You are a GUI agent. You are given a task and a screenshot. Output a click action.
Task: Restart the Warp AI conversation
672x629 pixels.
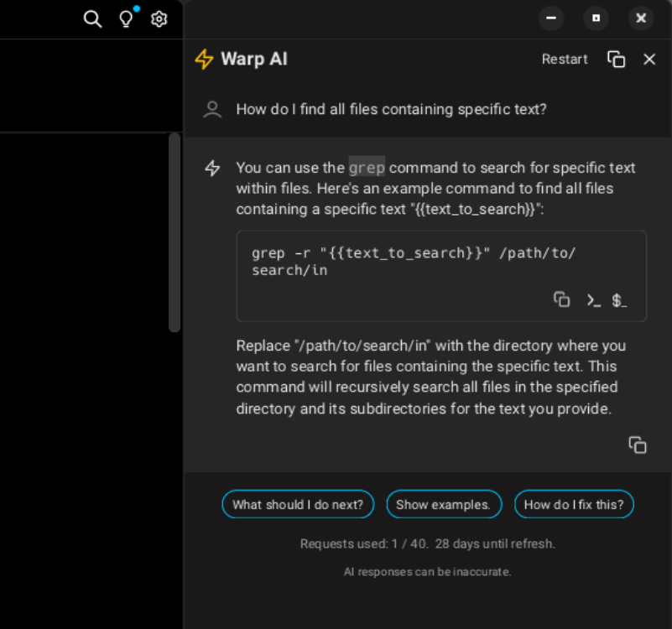pyautogui.click(x=564, y=59)
